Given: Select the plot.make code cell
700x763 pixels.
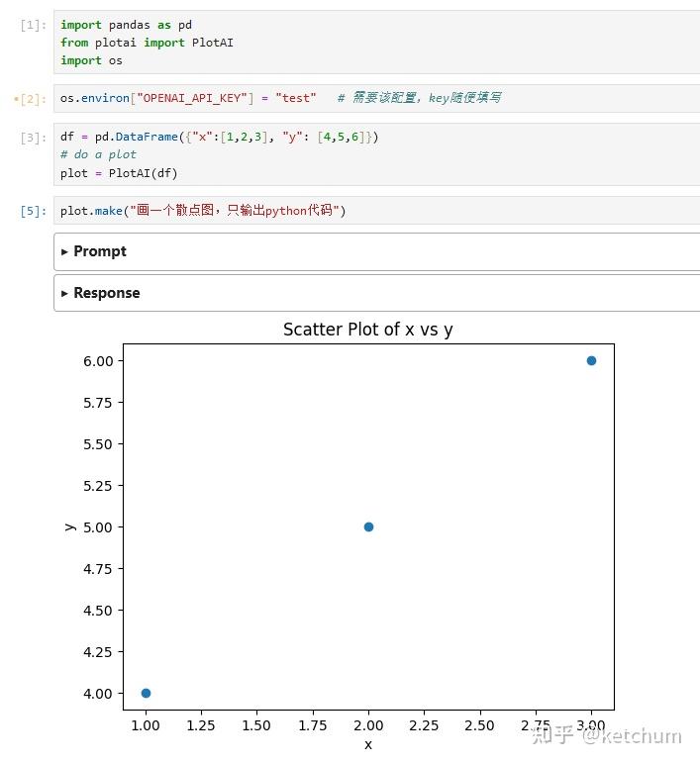Looking at the screenshot, I should (377, 211).
